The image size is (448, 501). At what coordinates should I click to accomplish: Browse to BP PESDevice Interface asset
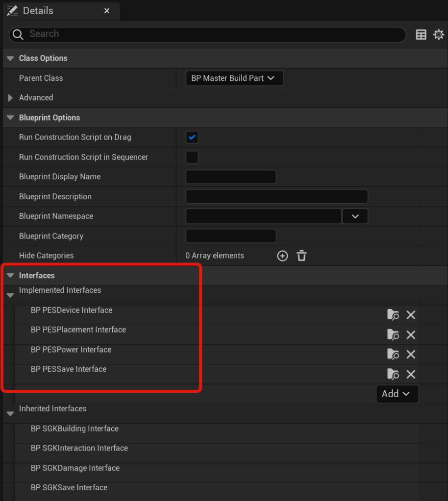coord(393,315)
